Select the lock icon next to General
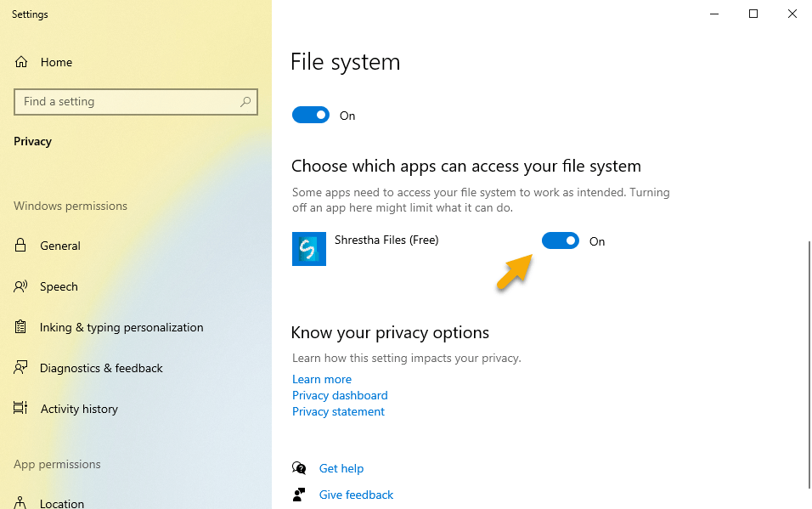The height and width of the screenshot is (509, 812). tap(20, 246)
